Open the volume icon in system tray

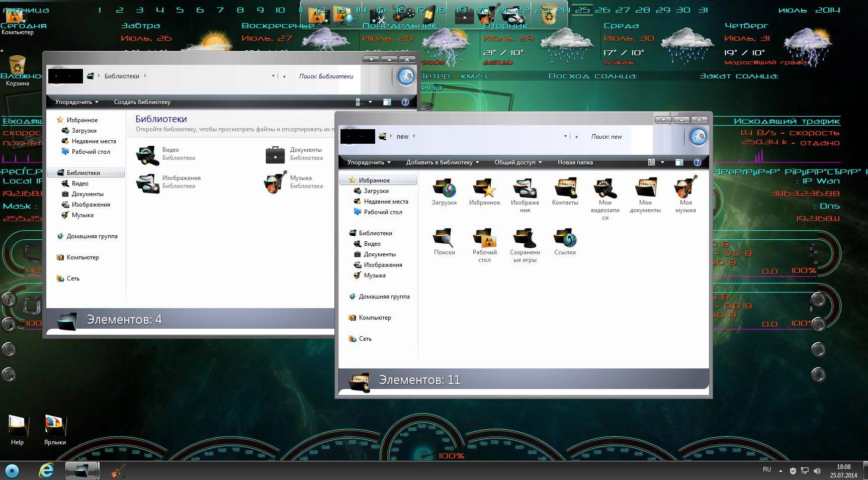(x=817, y=471)
